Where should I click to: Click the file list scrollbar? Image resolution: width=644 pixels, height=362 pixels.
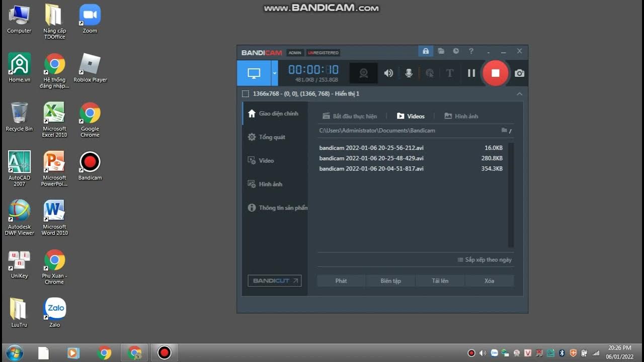point(511,195)
